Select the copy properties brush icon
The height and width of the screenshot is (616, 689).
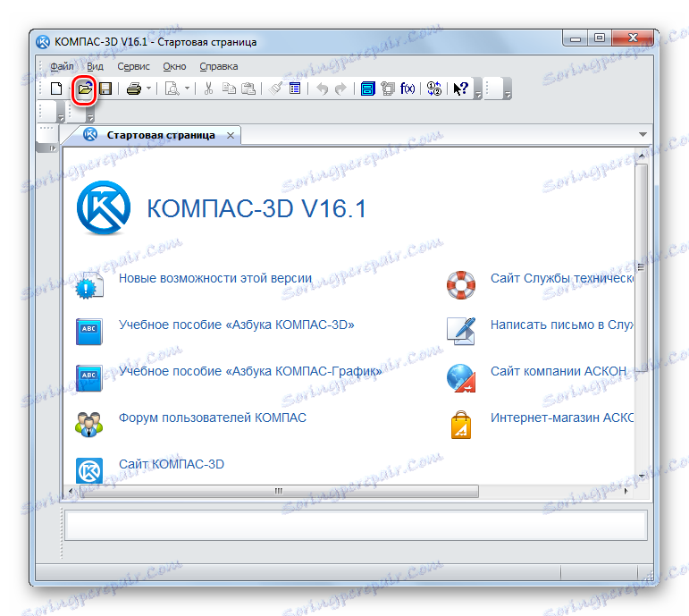tap(275, 89)
